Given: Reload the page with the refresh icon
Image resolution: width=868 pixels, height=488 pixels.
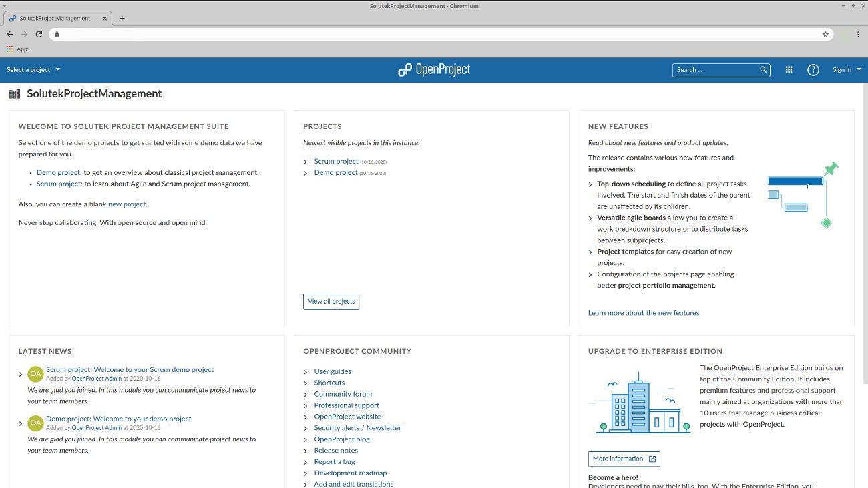Looking at the screenshot, I should pyautogui.click(x=39, y=34).
